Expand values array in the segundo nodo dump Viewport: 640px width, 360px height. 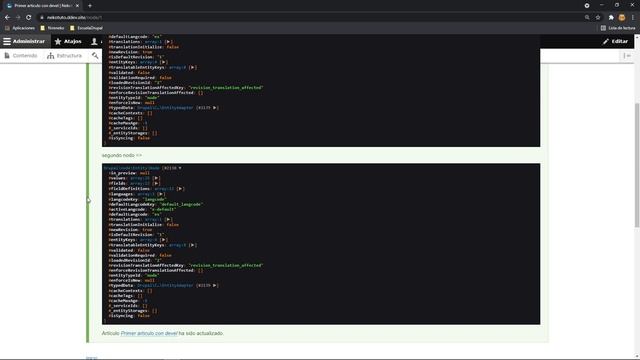pos(156,178)
